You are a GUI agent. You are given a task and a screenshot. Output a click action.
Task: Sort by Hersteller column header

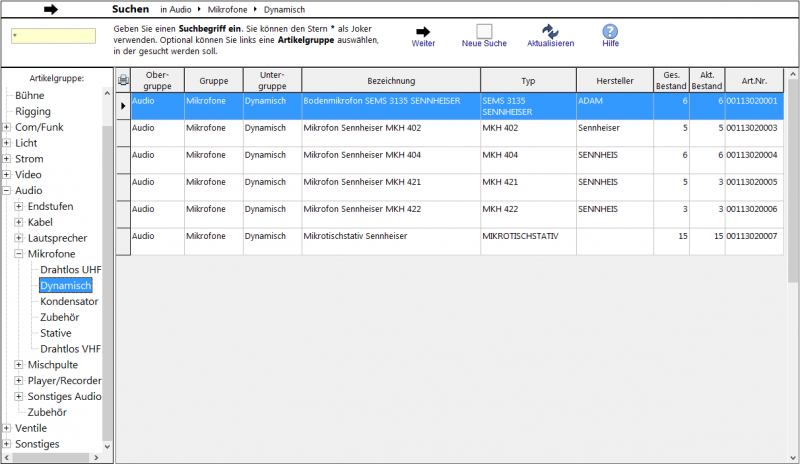tap(615, 80)
